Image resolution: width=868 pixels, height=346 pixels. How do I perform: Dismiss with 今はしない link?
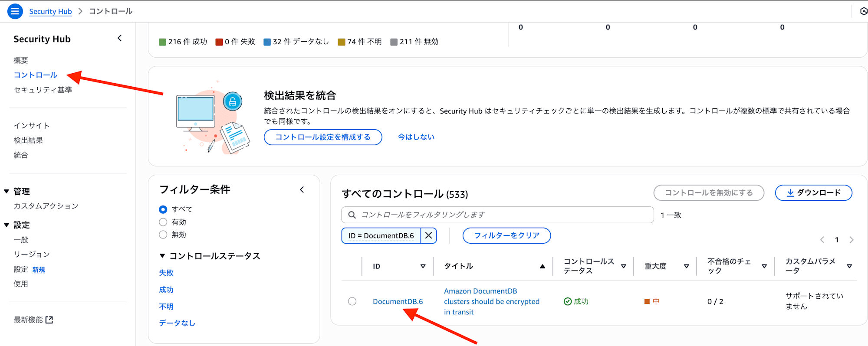[416, 137]
